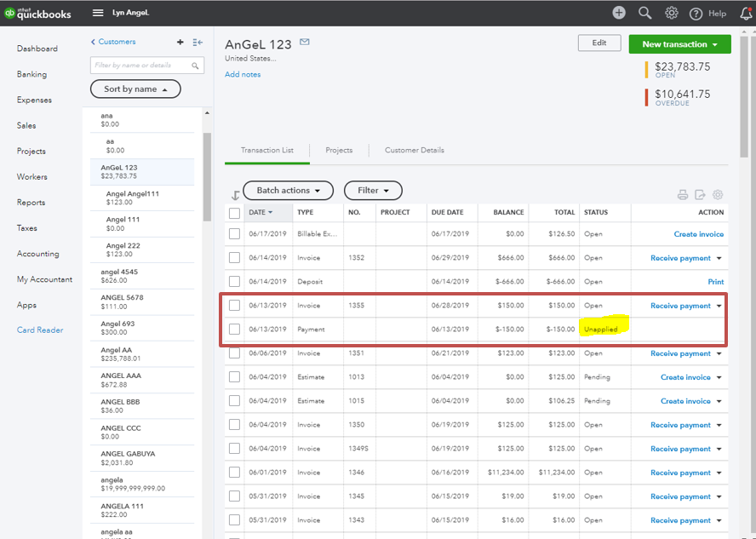Image resolution: width=756 pixels, height=539 pixels.
Task: Expand New transaction dropdown arrow
Action: click(715, 44)
